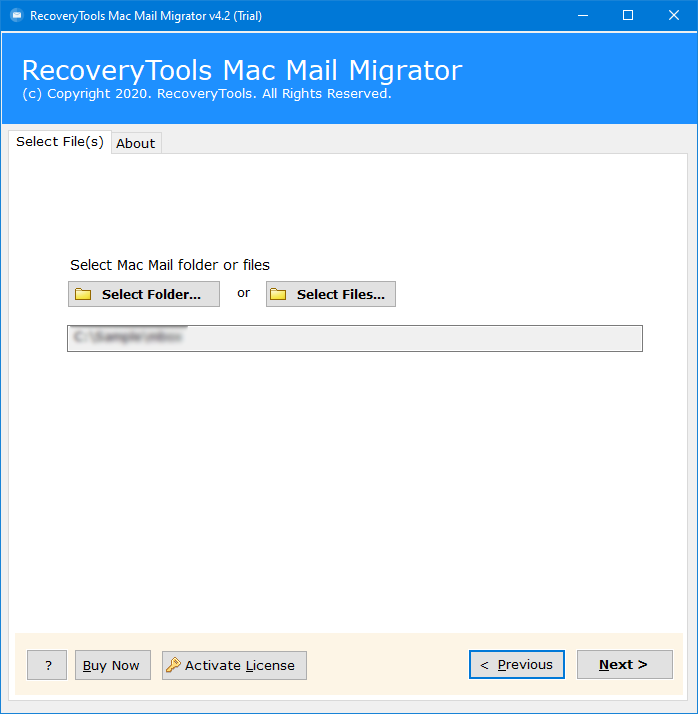This screenshot has height=714, width=698.
Task: Close the Mac Mail Migrator window
Action: pyautogui.click(x=674, y=15)
